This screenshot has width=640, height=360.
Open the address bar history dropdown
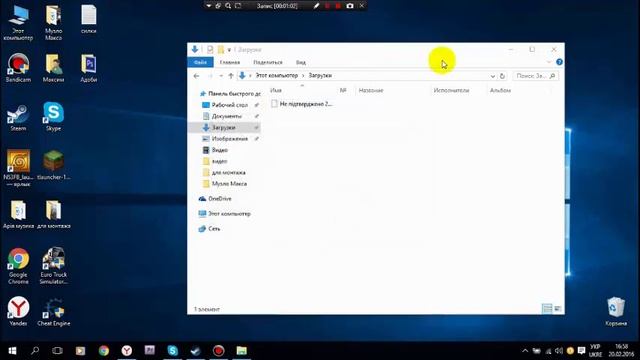pos(493,76)
